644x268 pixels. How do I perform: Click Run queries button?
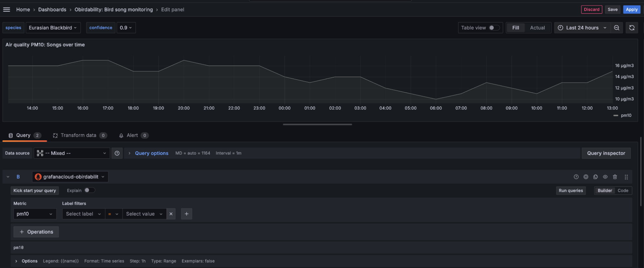click(571, 191)
